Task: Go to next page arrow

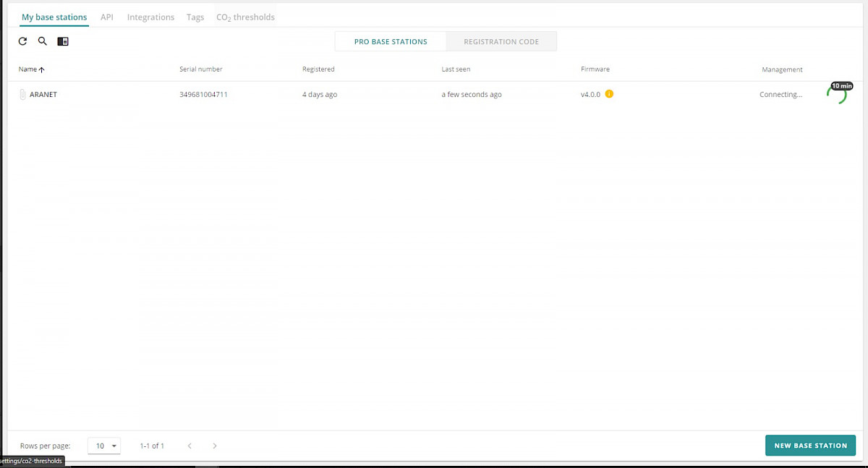Action: coord(215,446)
